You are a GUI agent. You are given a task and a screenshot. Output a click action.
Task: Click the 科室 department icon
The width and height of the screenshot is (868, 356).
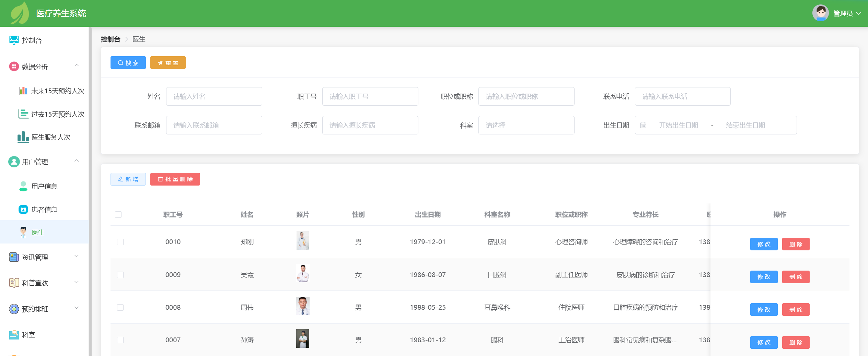[x=14, y=334]
